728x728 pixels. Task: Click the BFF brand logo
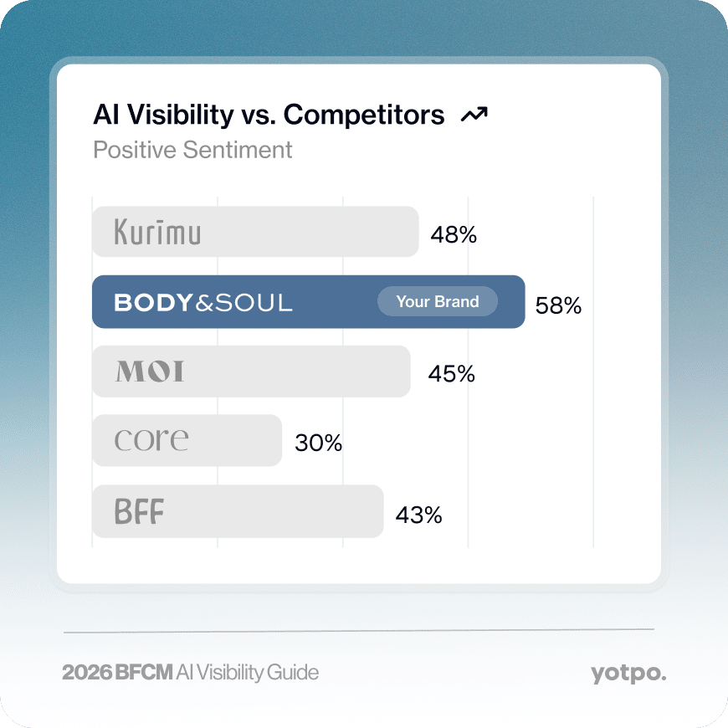(x=139, y=511)
